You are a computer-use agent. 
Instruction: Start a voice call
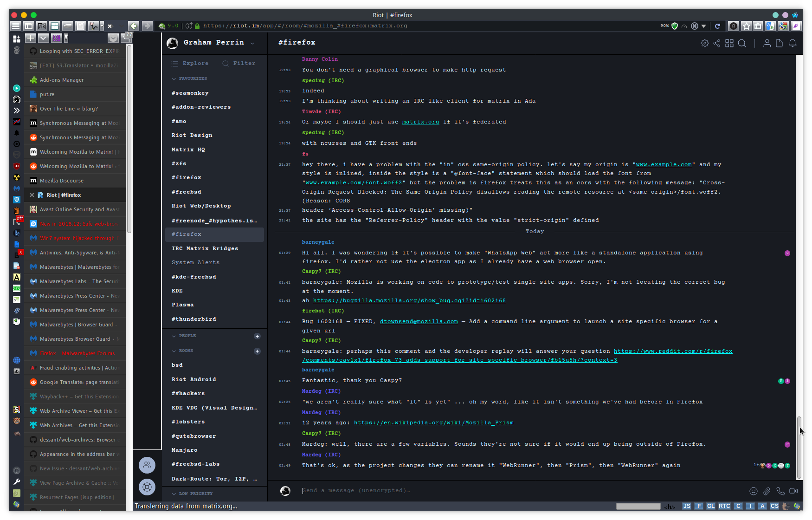[780, 491]
